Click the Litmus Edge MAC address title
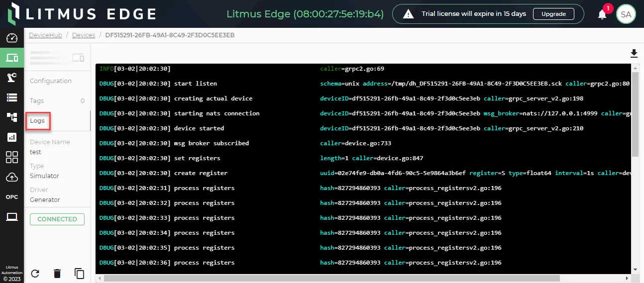Viewport: 644px width, 283px height. coord(305,14)
